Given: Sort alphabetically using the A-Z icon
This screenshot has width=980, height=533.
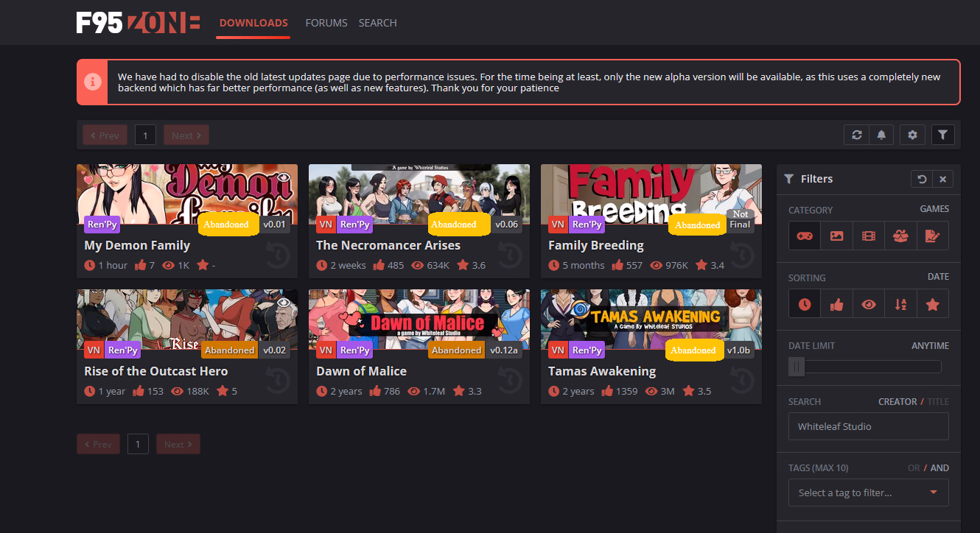Looking at the screenshot, I should pyautogui.click(x=900, y=304).
